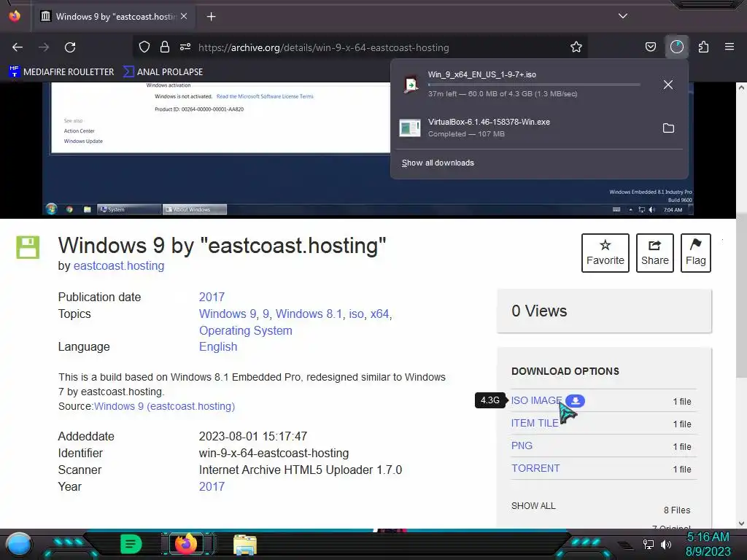The image size is (747, 560).
Task: Open the 9 topic link
Action: [x=266, y=314]
